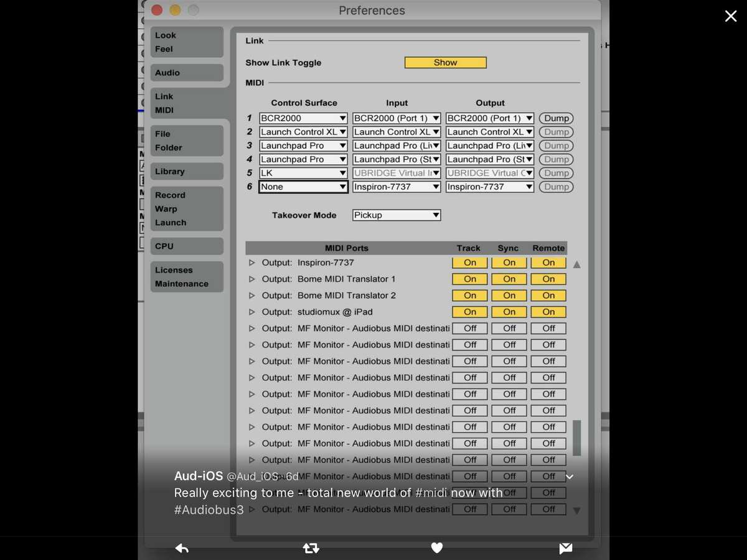Click Dump button in Launch Control XL row
The image size is (747, 560).
[556, 132]
